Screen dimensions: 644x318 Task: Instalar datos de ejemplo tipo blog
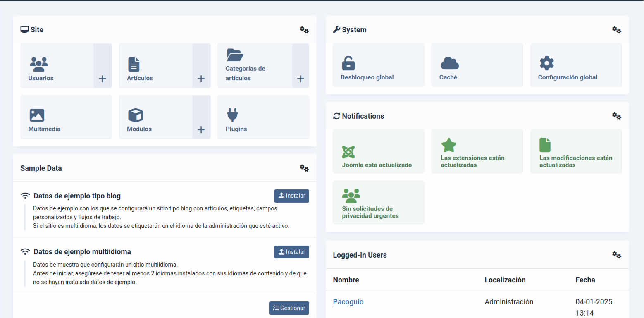pyautogui.click(x=292, y=196)
